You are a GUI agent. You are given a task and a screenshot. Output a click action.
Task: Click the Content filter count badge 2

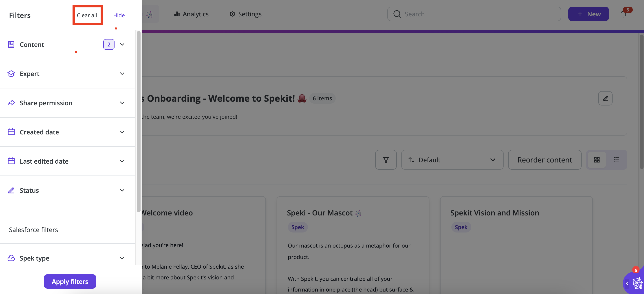pos(109,44)
